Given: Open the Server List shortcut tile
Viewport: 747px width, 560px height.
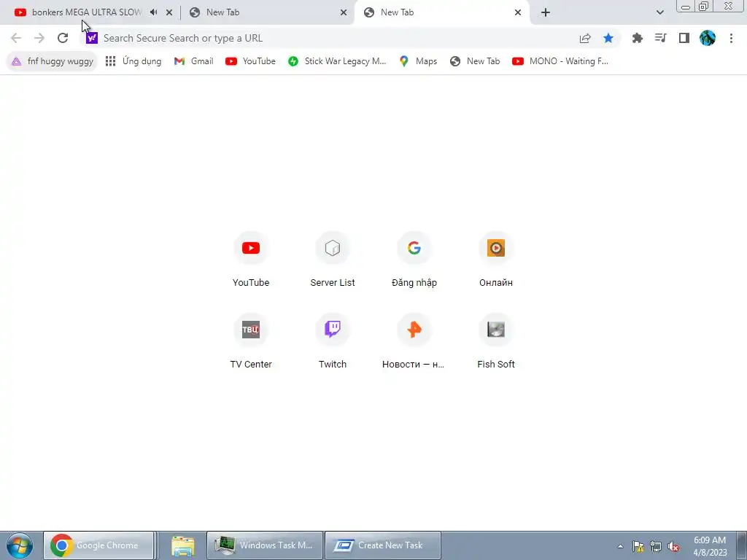Looking at the screenshot, I should (333, 260).
